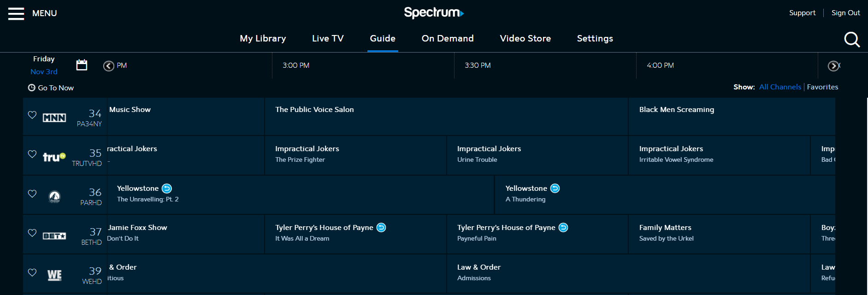
Task: Click the Paramount channel logo
Action: pyautogui.click(x=54, y=197)
